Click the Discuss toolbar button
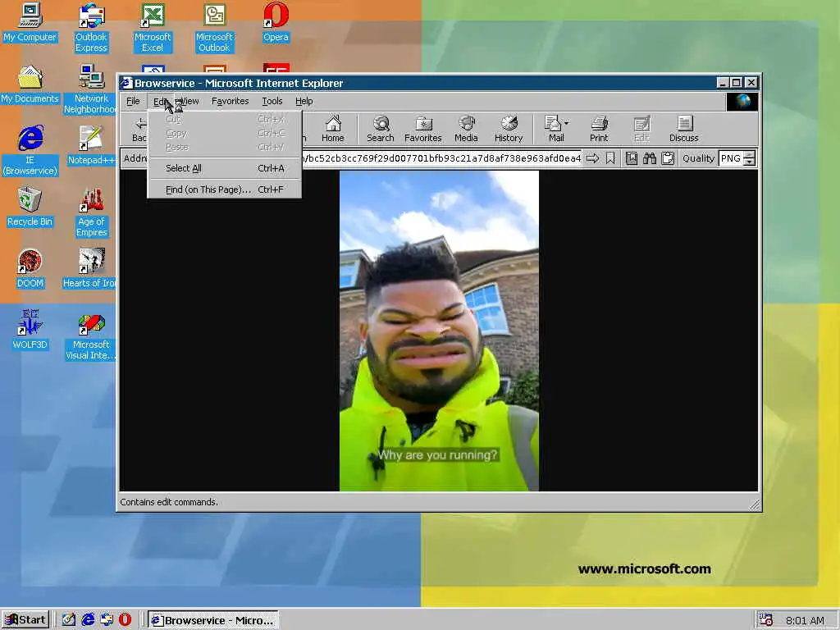840x630 pixels. click(684, 129)
